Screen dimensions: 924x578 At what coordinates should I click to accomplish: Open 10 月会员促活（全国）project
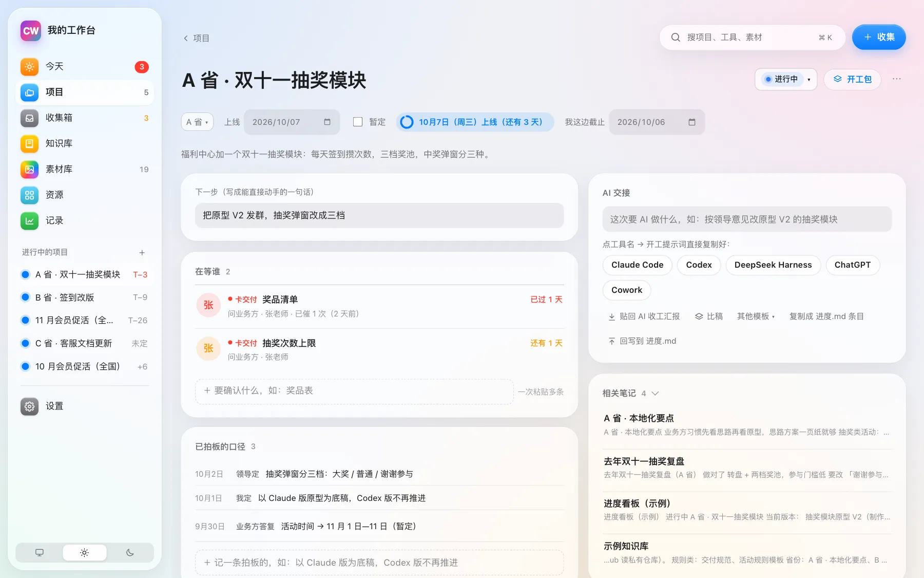click(85, 366)
